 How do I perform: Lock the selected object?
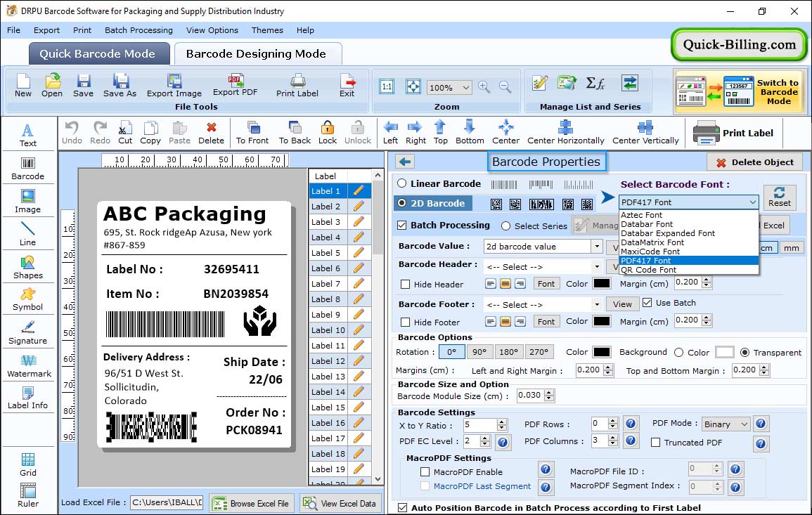click(328, 133)
